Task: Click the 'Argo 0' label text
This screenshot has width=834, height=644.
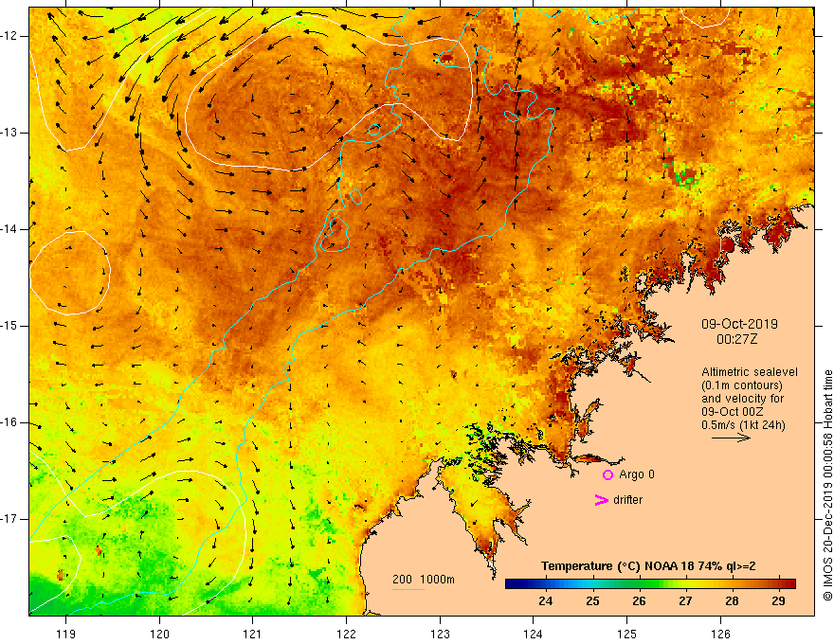Action: (x=637, y=474)
